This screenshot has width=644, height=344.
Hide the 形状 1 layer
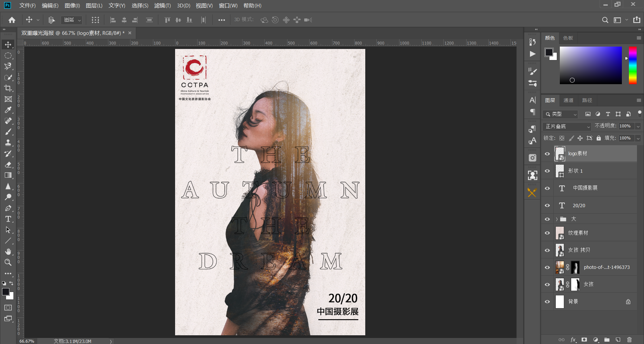click(547, 171)
